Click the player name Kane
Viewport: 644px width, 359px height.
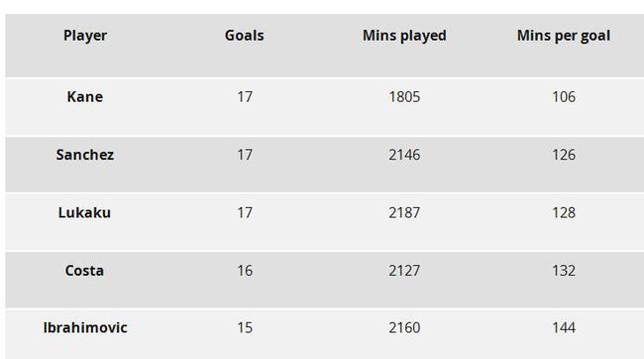click(85, 97)
